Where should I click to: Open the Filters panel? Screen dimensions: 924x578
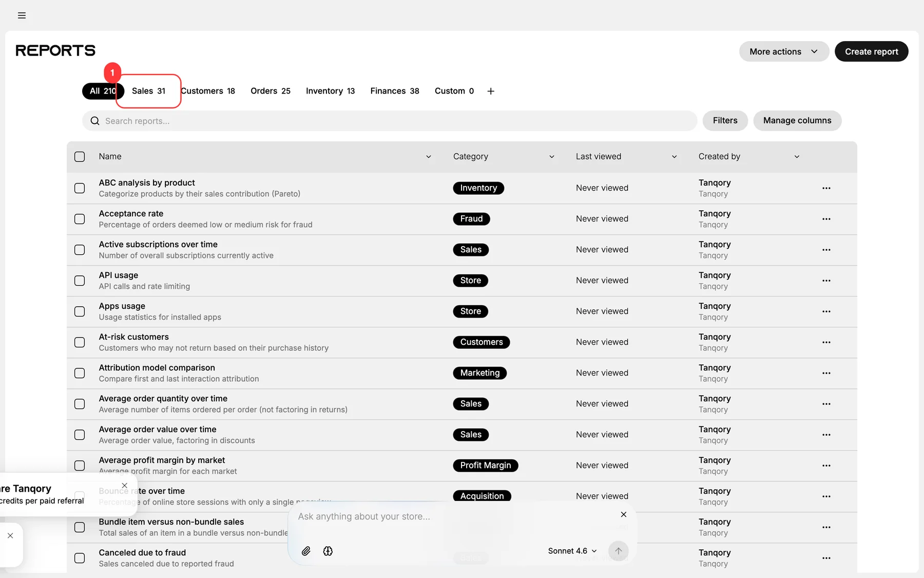point(725,121)
